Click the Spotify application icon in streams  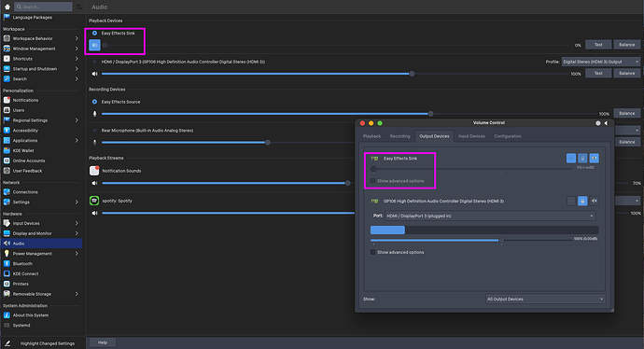coord(94,201)
